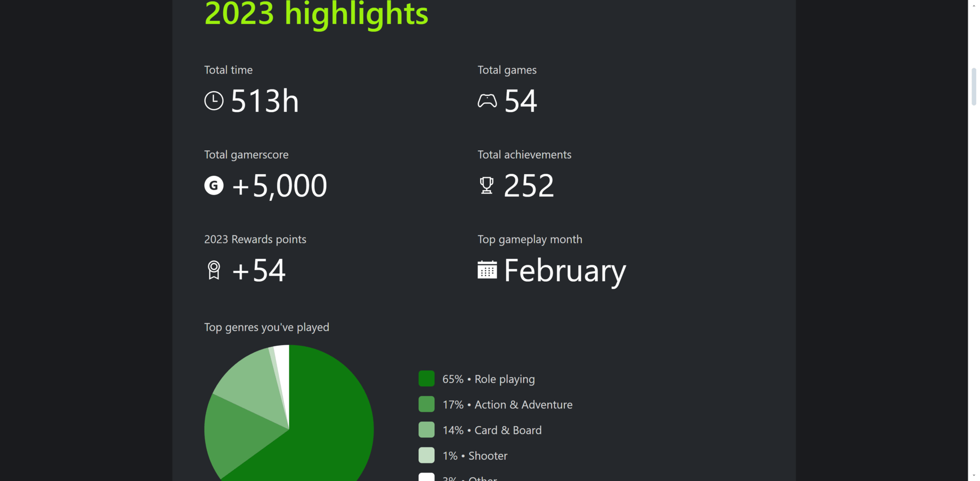Click the 54 total games value
Viewport: 980px width, 481px height.
(521, 101)
